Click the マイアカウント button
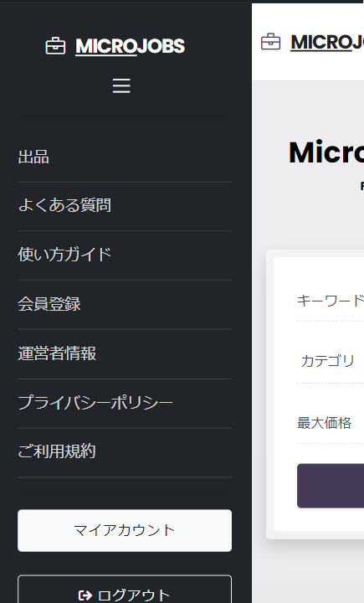This screenshot has height=603, width=364. (x=125, y=531)
